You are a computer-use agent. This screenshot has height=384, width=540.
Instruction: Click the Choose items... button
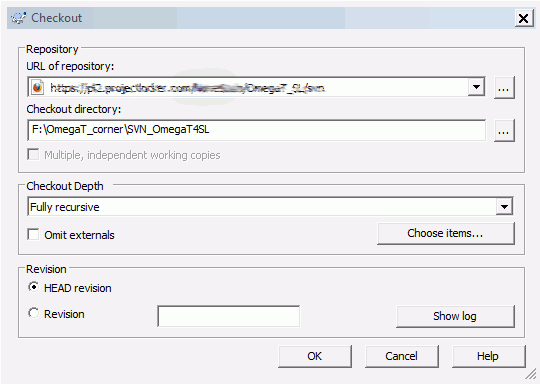tap(446, 233)
